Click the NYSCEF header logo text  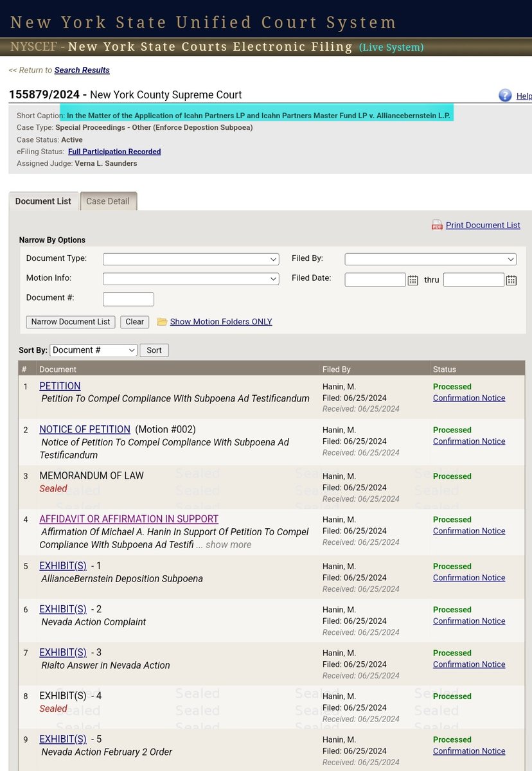point(34,47)
